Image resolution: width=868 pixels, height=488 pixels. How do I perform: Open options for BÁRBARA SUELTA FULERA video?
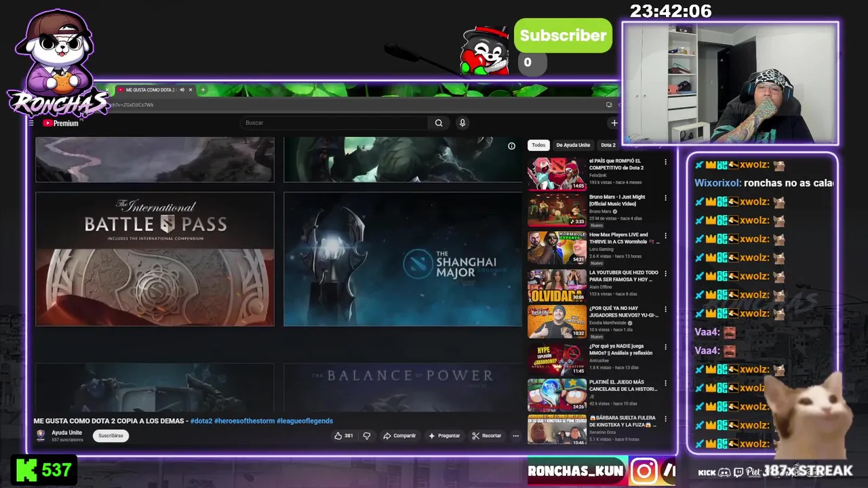pyautogui.click(x=665, y=419)
